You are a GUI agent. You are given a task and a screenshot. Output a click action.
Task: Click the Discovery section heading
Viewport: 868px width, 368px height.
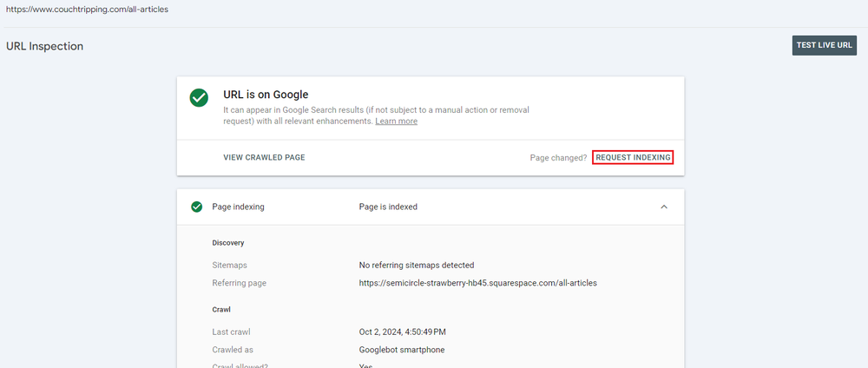coord(228,243)
